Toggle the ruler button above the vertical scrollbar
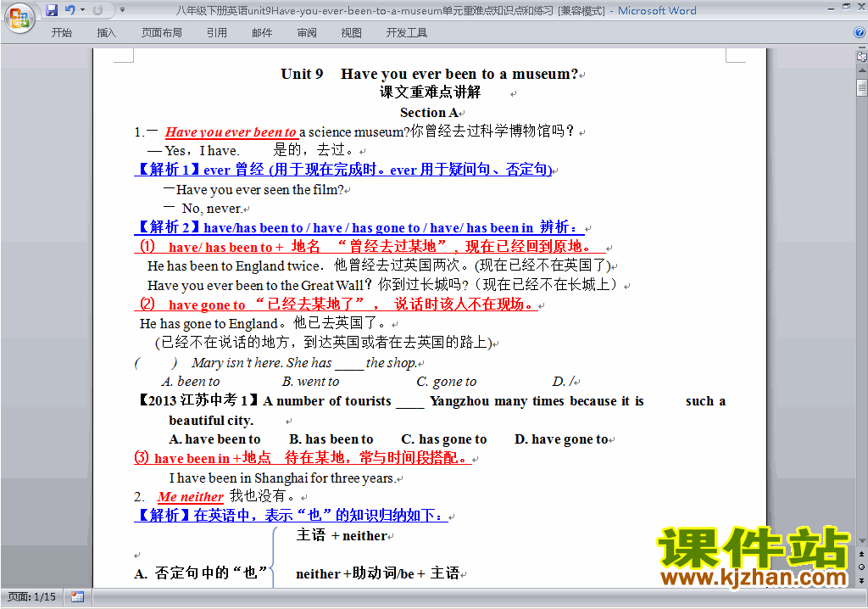Image resolution: width=868 pixels, height=609 pixels. coord(861,56)
